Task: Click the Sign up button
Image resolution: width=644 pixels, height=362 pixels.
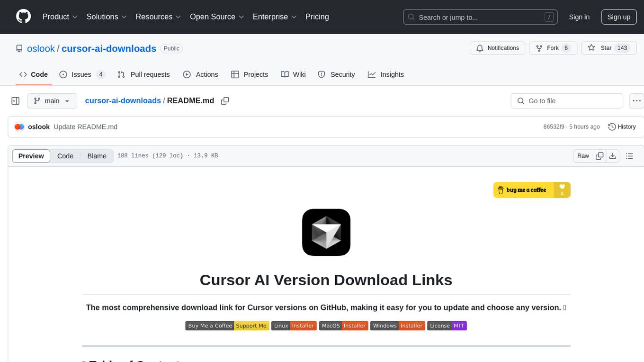Action: 618,17
